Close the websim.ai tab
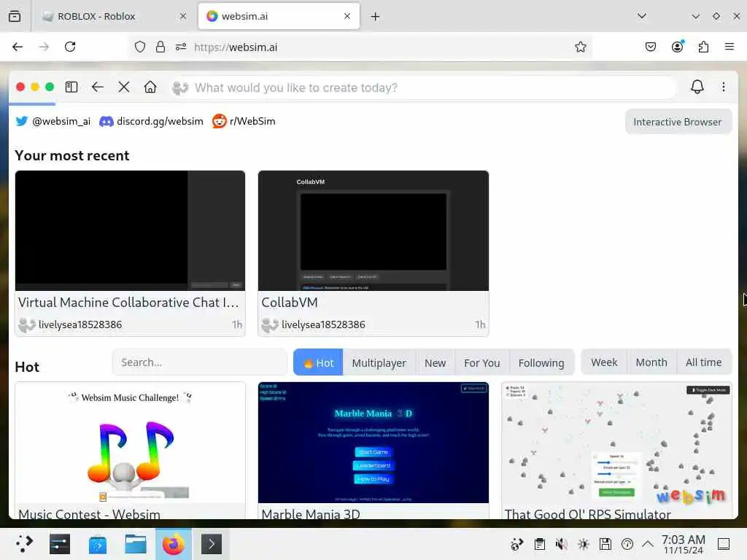This screenshot has width=747, height=560. point(347,16)
